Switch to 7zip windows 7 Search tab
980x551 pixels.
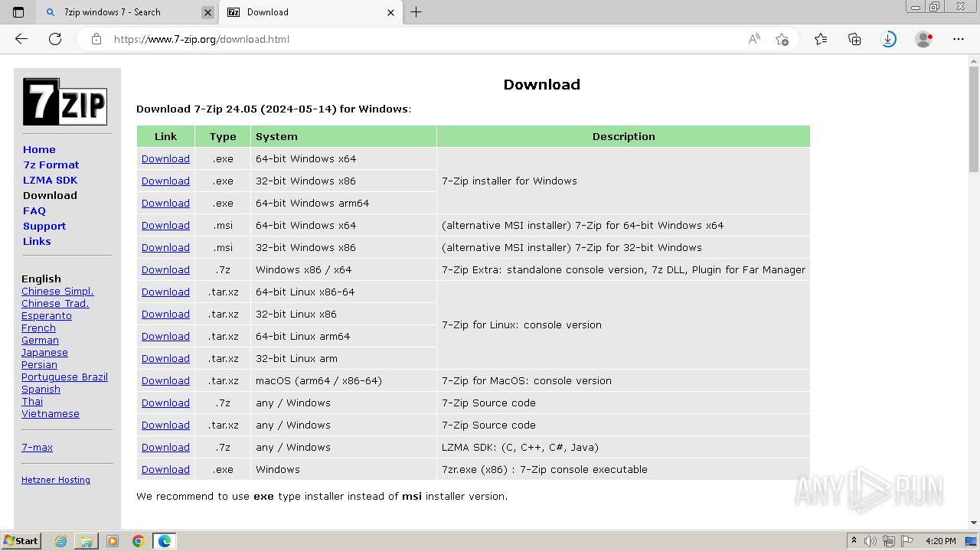tap(126, 12)
